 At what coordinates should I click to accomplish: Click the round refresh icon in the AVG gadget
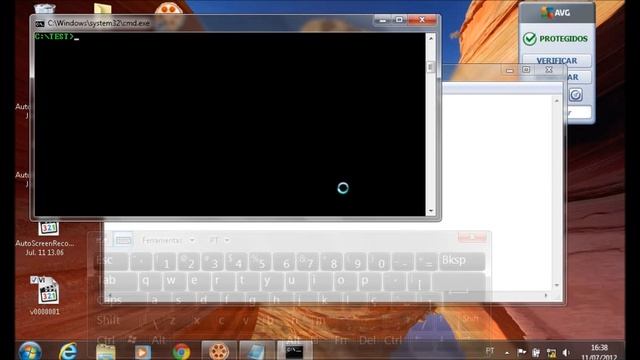[x=576, y=95]
